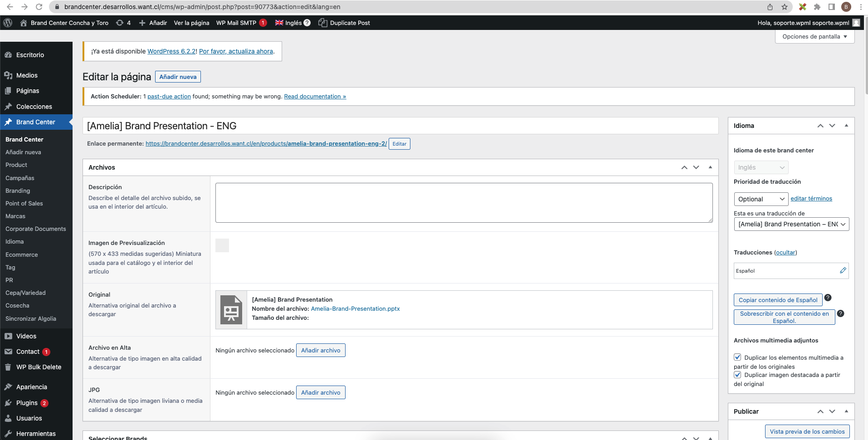Click the pptx presentation file icon
This screenshot has width=868, height=440.
(x=231, y=310)
